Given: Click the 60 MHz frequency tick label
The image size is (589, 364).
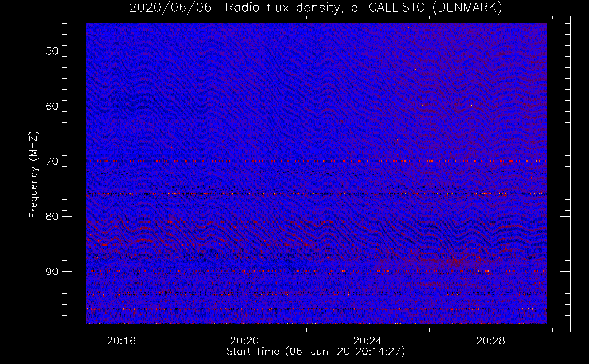Looking at the screenshot, I should 52,106.
